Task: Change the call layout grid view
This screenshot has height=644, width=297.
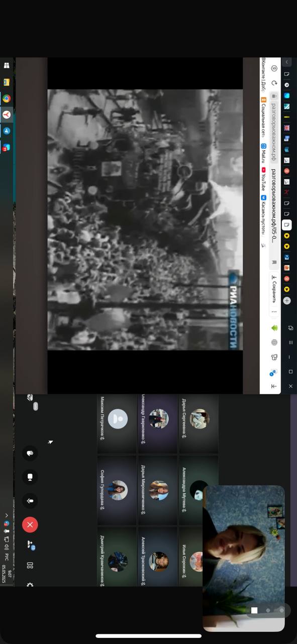Action: (30, 566)
